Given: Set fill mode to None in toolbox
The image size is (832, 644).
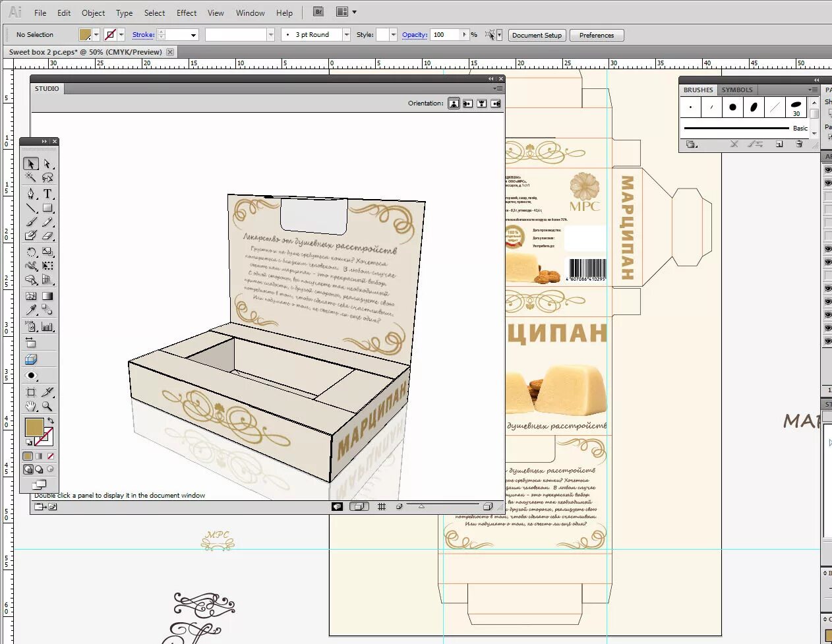Looking at the screenshot, I should tap(50, 456).
